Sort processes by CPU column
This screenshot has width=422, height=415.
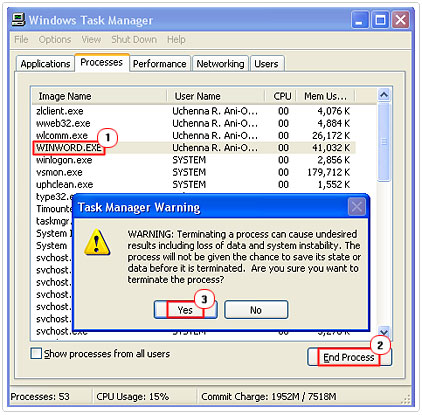pos(281,96)
